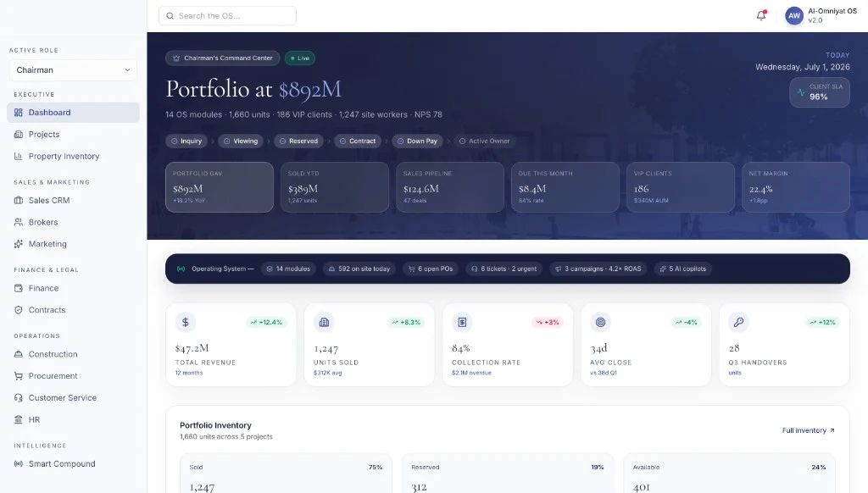Open the Brokers page

click(x=73, y=222)
